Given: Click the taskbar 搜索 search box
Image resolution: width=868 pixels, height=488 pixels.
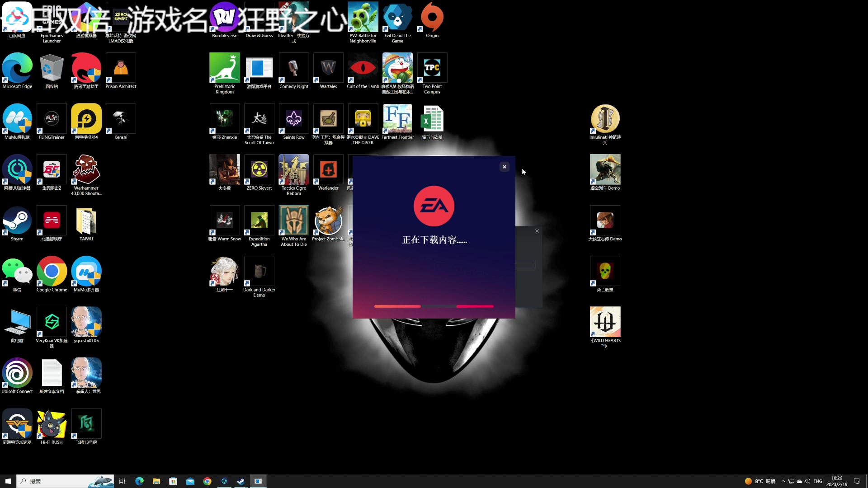Looking at the screenshot, I should (x=65, y=481).
